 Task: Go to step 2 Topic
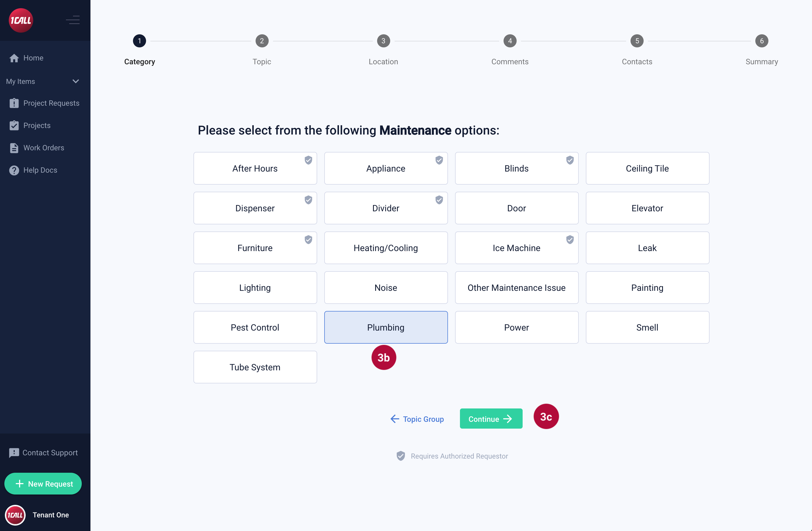[x=262, y=41]
